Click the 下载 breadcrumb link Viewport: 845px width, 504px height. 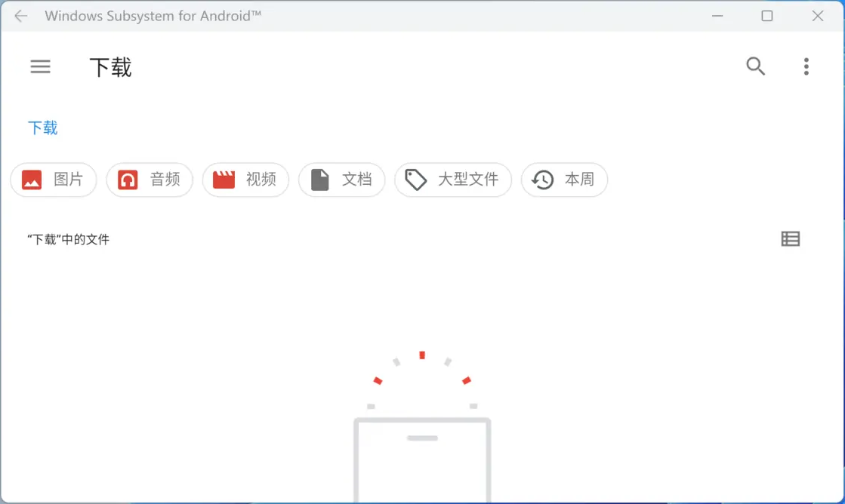point(43,128)
